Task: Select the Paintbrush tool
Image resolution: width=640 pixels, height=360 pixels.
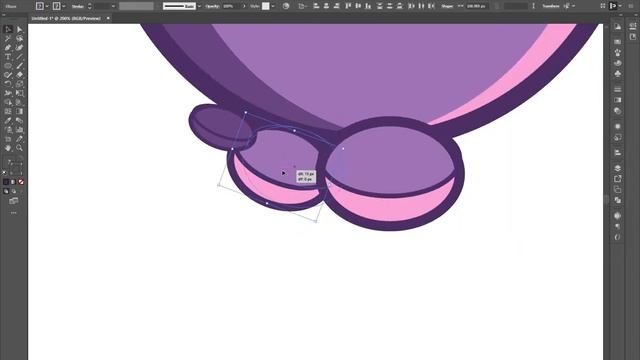Action: tap(19, 66)
